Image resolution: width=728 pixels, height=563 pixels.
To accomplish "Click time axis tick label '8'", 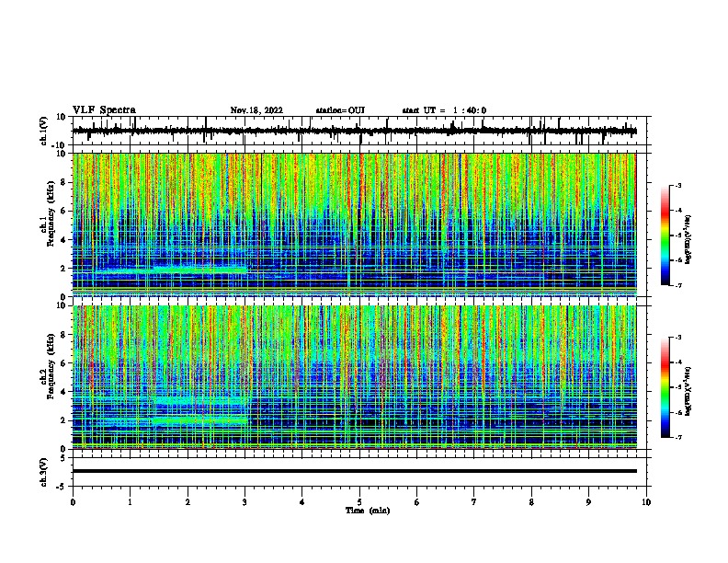I will pos(531,502).
